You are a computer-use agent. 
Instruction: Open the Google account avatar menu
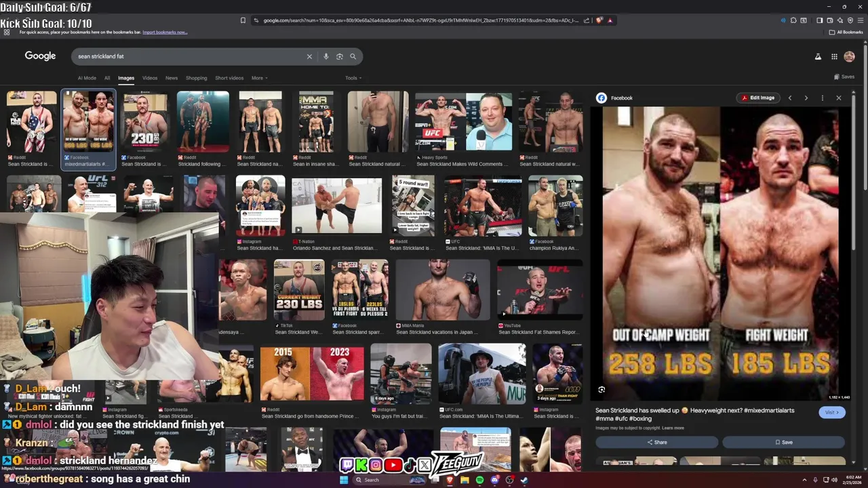tap(849, 57)
